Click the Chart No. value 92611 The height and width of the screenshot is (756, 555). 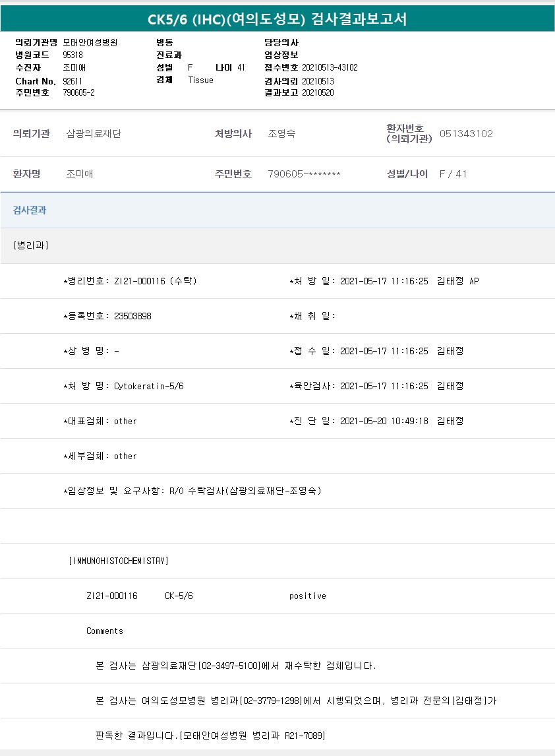click(x=73, y=80)
